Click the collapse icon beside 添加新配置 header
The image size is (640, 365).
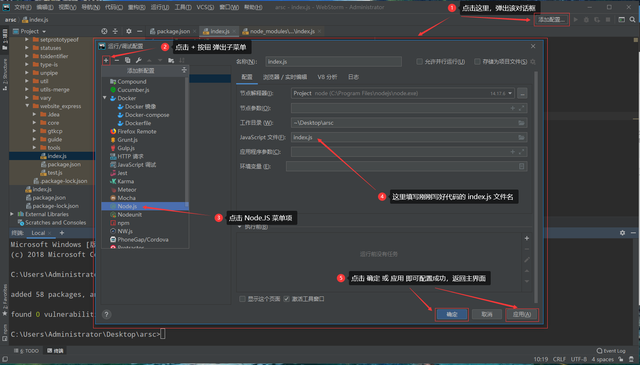point(184,70)
